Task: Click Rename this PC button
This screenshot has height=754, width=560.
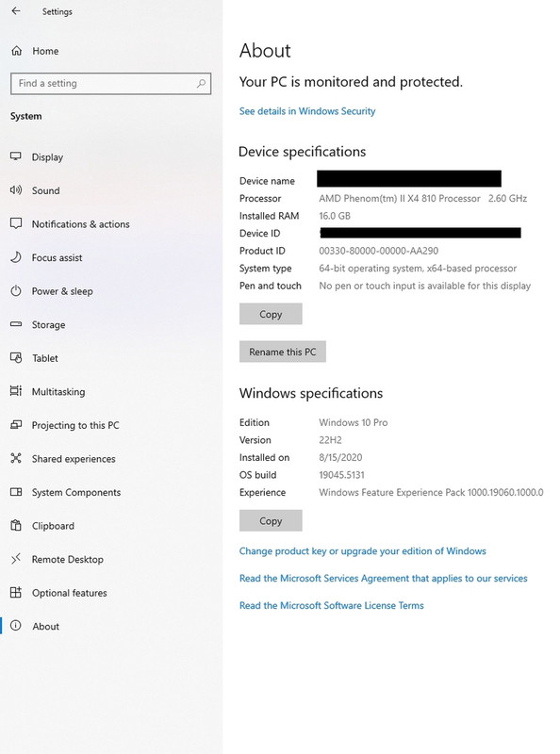Action: (283, 352)
